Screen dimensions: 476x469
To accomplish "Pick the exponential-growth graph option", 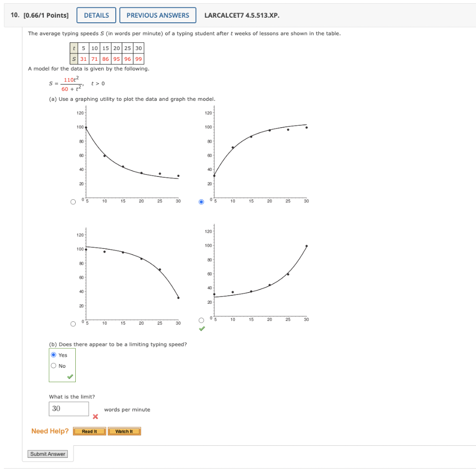I will coord(201,319).
